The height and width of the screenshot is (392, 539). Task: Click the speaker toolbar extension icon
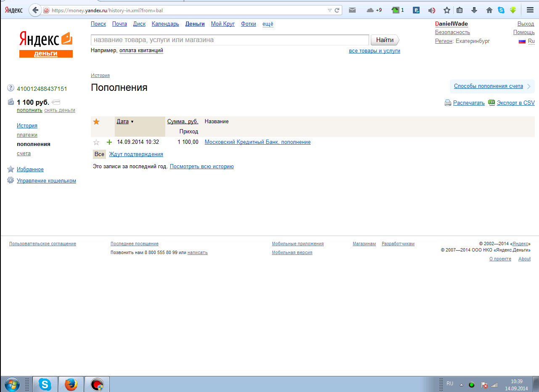tap(431, 10)
